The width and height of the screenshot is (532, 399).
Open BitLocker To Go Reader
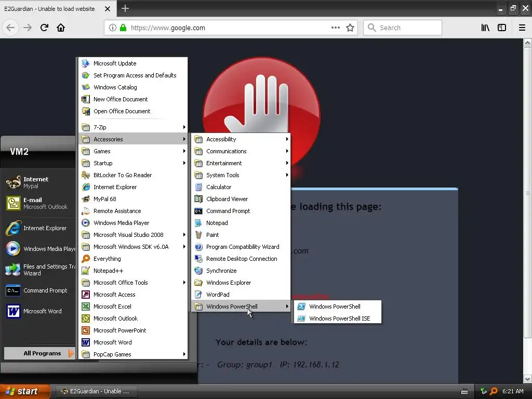tap(133, 175)
